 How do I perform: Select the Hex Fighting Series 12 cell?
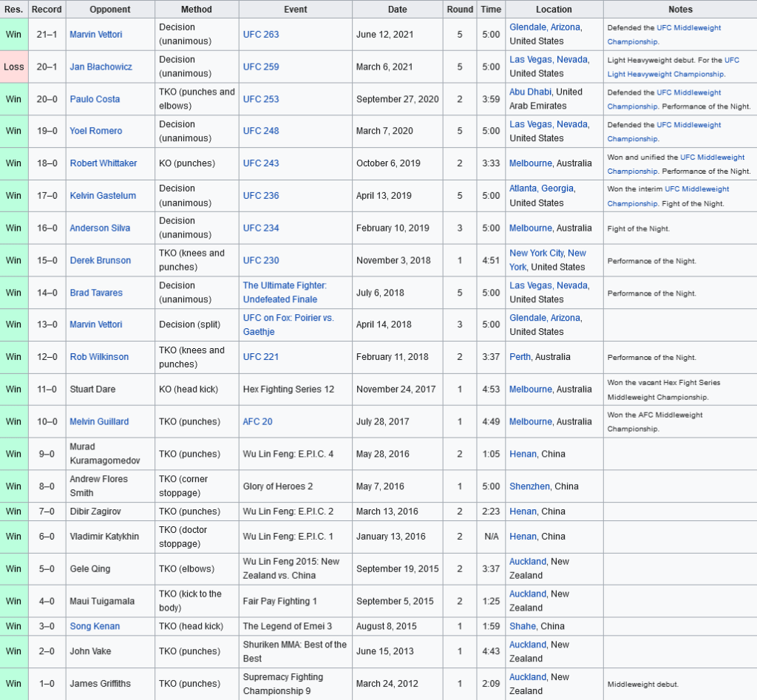click(x=296, y=389)
